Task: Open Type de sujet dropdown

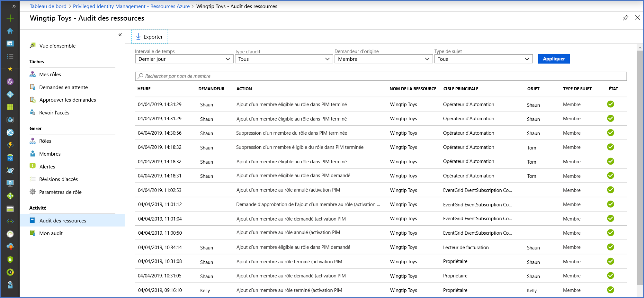Action: (483, 59)
